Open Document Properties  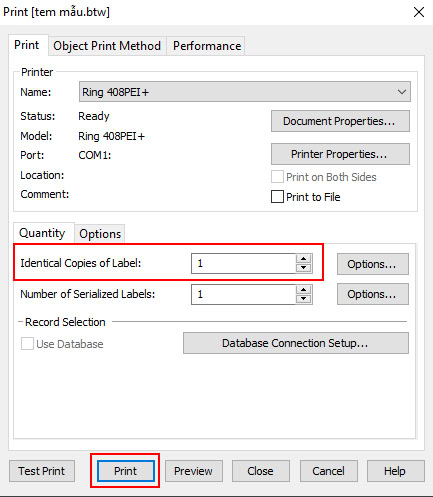tap(340, 121)
